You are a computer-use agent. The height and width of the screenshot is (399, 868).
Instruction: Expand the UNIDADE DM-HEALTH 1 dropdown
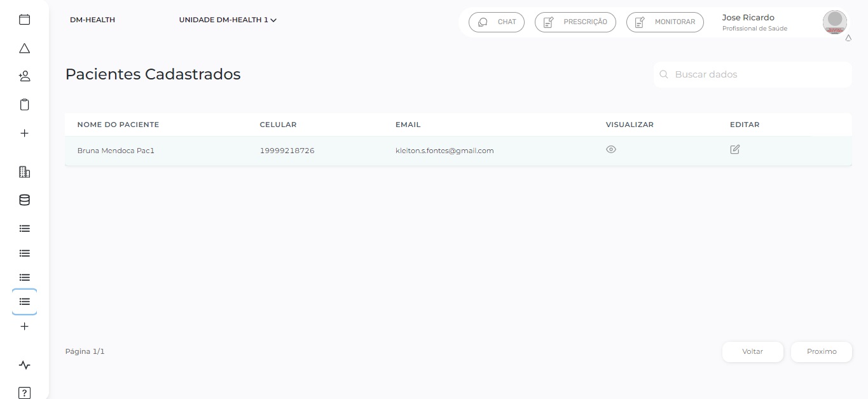pos(228,20)
